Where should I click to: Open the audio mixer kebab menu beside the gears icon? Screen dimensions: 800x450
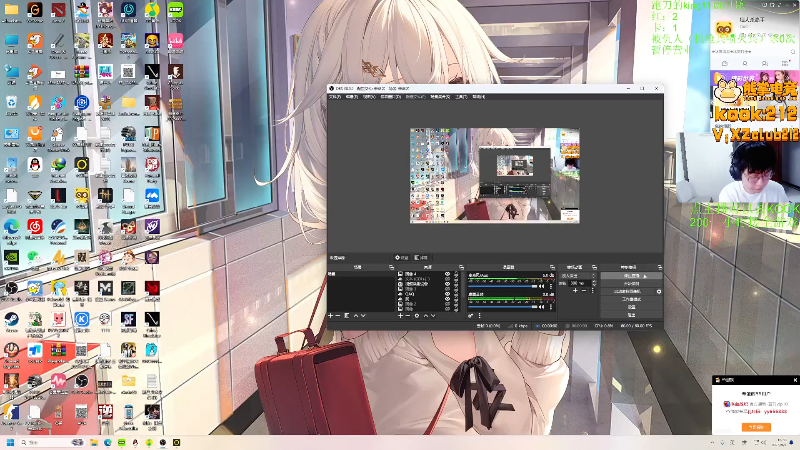480,316
